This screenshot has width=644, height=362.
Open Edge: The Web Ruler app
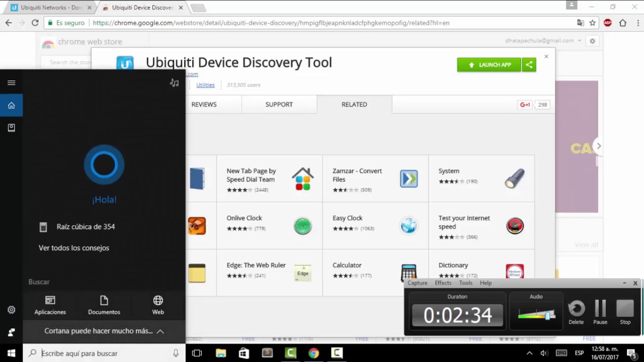tap(270, 273)
